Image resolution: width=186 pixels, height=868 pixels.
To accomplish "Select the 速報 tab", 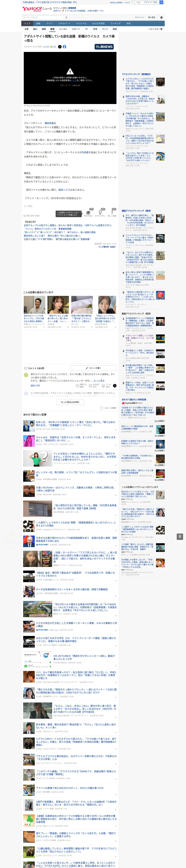I will (x=38, y=24).
